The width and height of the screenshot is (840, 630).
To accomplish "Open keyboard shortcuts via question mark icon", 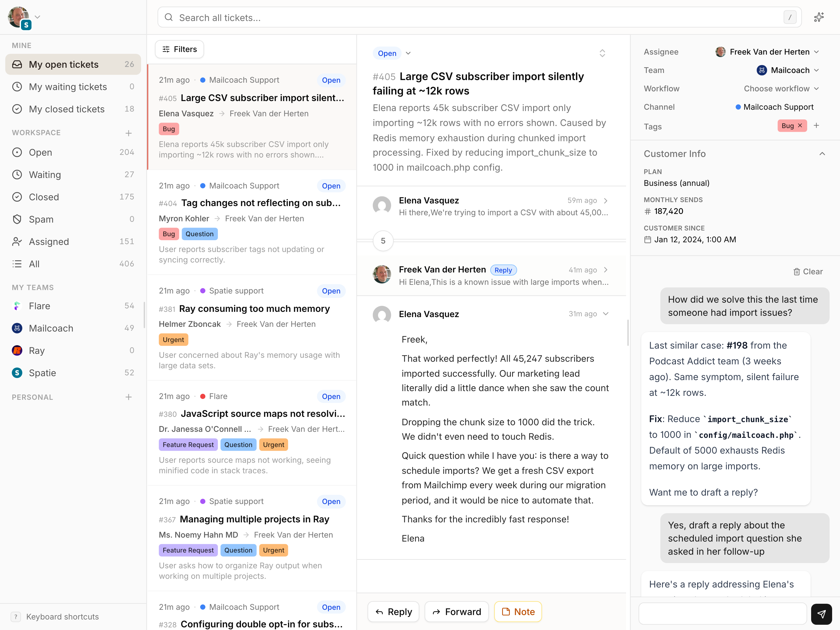I will click(15, 617).
